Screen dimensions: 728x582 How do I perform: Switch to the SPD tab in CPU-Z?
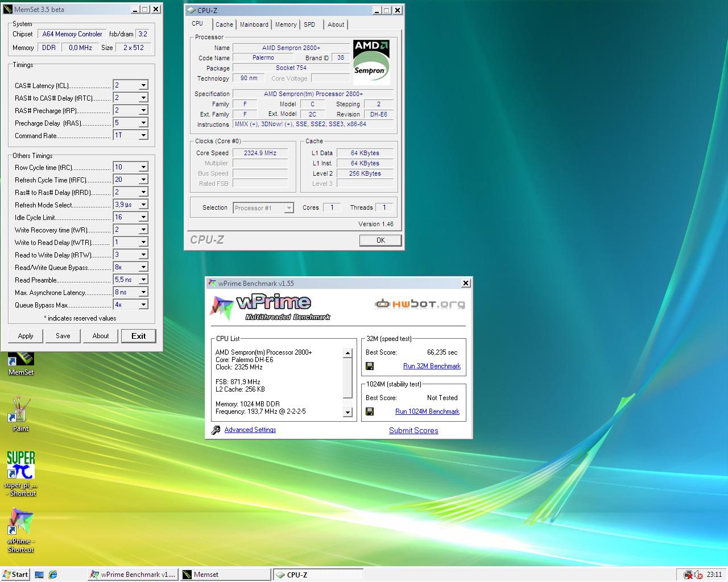pos(309,24)
